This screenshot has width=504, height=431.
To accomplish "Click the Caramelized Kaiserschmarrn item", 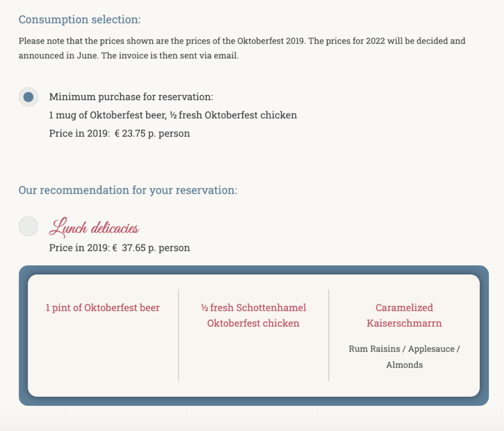I will (x=404, y=315).
